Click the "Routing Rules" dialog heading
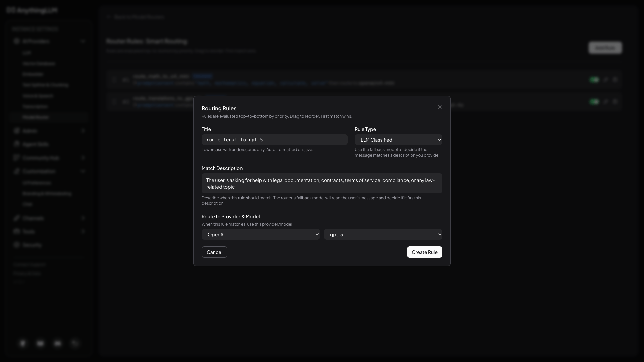The width and height of the screenshot is (644, 362). tap(219, 108)
